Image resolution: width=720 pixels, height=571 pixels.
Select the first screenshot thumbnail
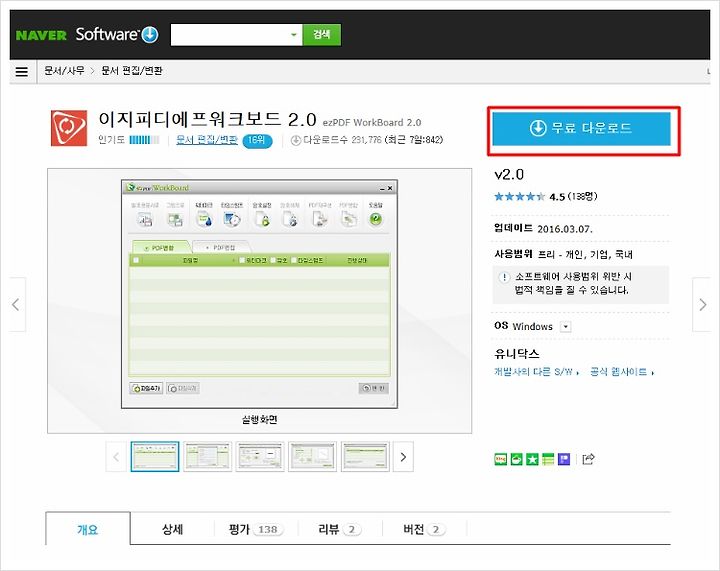pyautogui.click(x=155, y=457)
